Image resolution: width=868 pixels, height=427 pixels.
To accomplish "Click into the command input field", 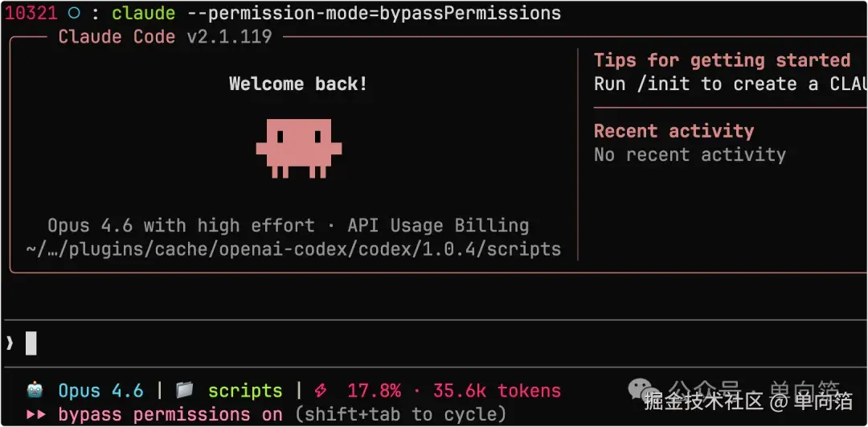I will pos(434,343).
